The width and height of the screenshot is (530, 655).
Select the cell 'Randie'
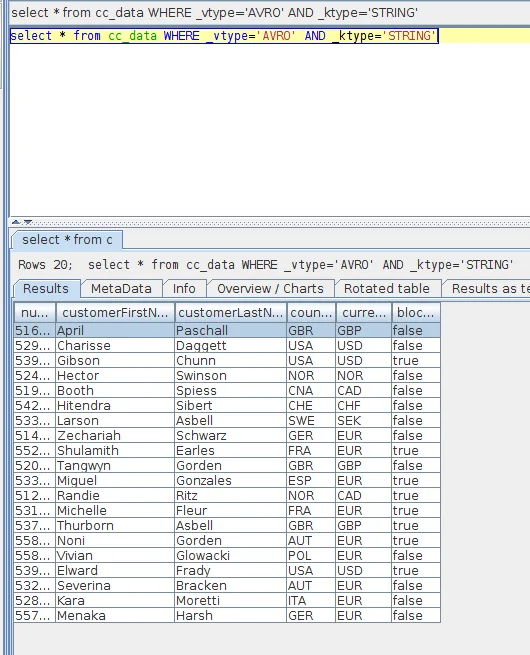(x=115, y=496)
